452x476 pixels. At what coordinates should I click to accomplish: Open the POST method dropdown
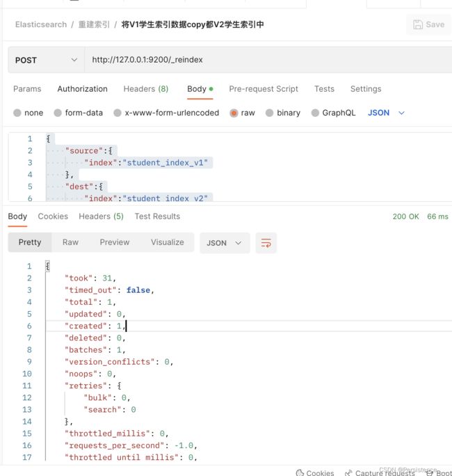pyautogui.click(x=46, y=60)
